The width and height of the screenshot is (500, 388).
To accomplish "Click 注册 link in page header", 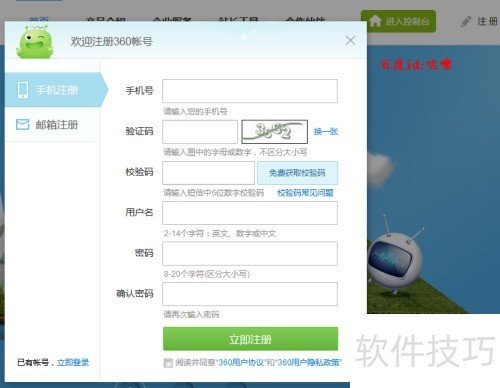I will pos(487,22).
